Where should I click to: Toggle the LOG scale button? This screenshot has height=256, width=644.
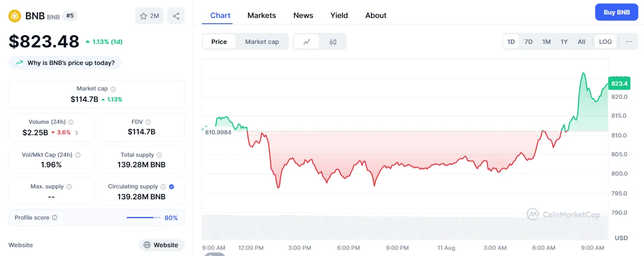pos(605,42)
